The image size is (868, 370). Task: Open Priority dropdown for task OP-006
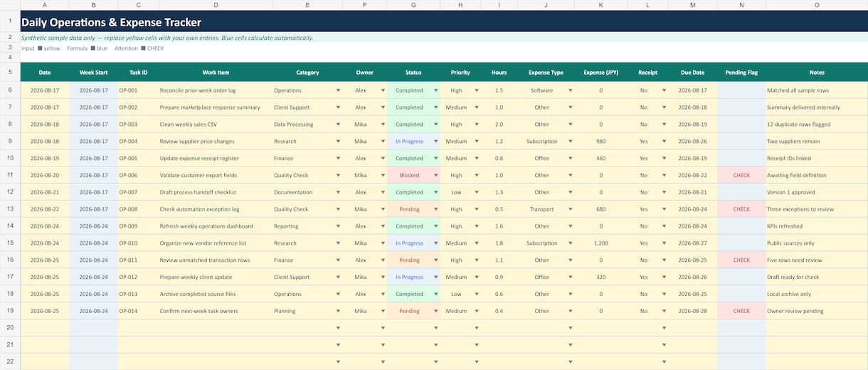coord(477,175)
